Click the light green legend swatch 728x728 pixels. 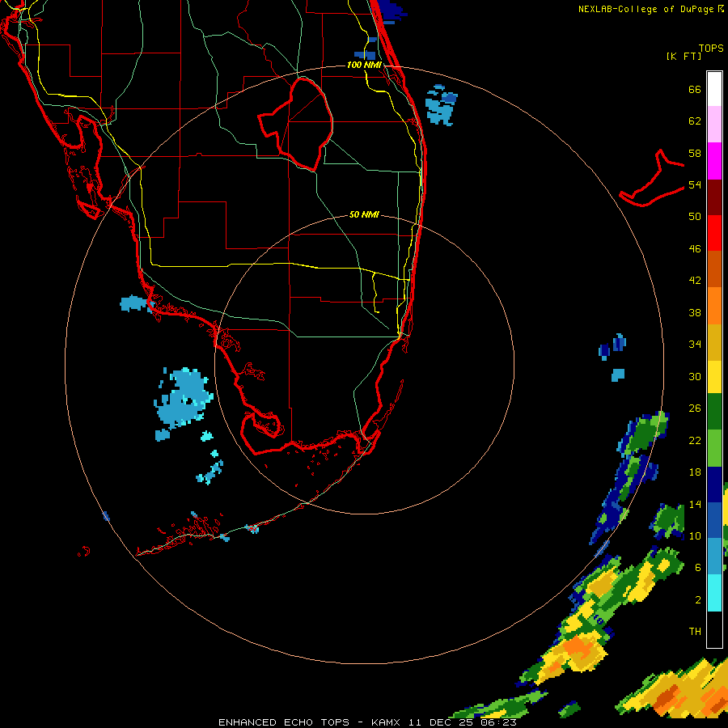[x=714, y=448]
